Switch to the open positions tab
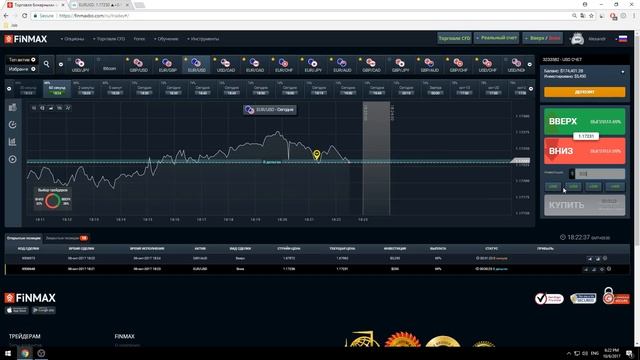The height and width of the screenshot is (360, 640). pyautogui.click(x=24, y=238)
